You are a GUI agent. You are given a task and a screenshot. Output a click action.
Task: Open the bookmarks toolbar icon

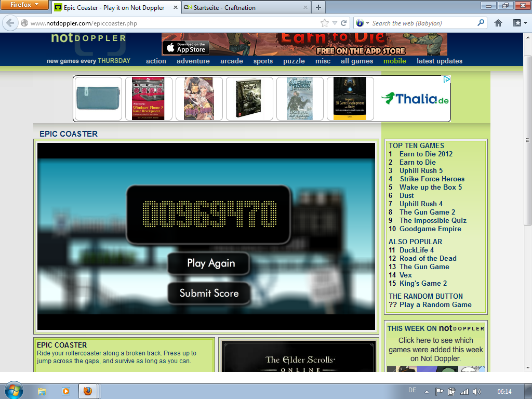[x=517, y=23]
